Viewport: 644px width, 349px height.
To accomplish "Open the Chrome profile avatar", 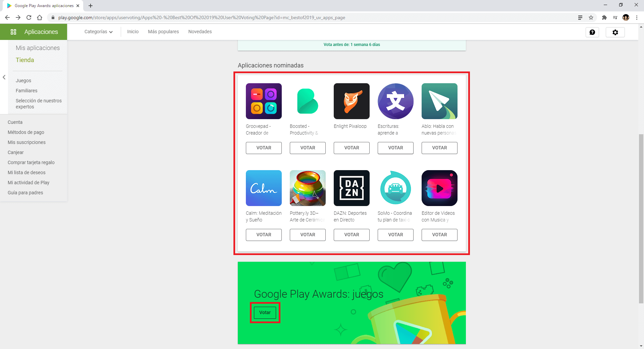I will tap(626, 17).
